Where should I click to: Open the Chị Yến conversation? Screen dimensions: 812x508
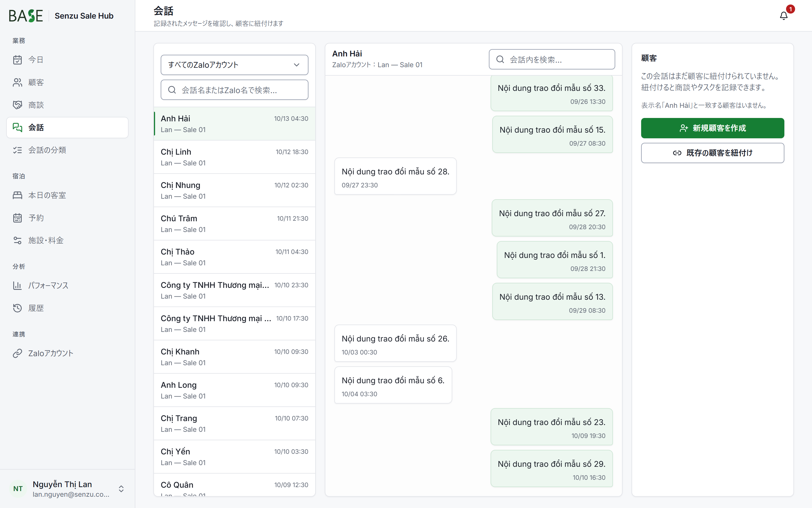click(235, 457)
